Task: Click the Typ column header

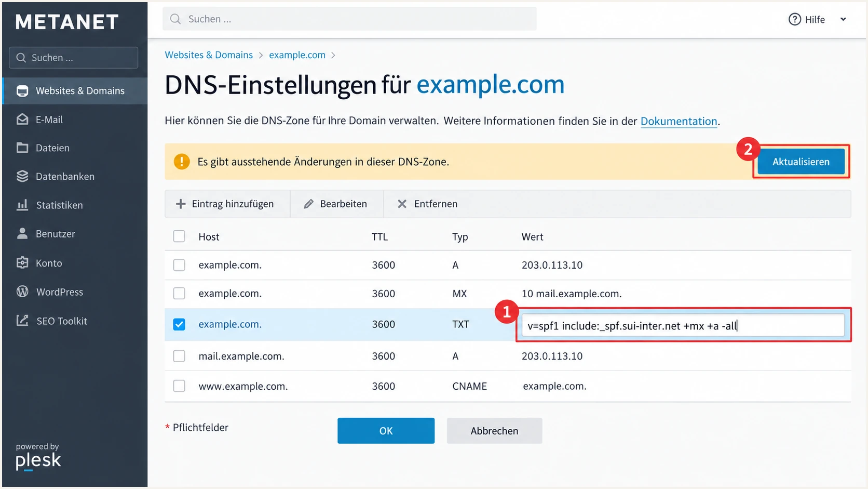Action: (x=460, y=237)
